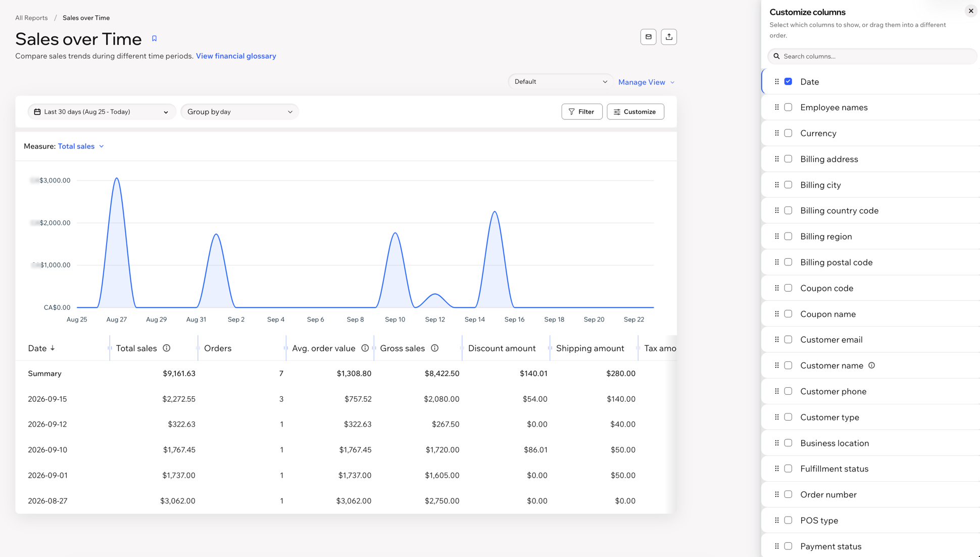The width and height of the screenshot is (980, 557).
Task: Click the info icon next to Gross sales
Action: click(x=434, y=348)
